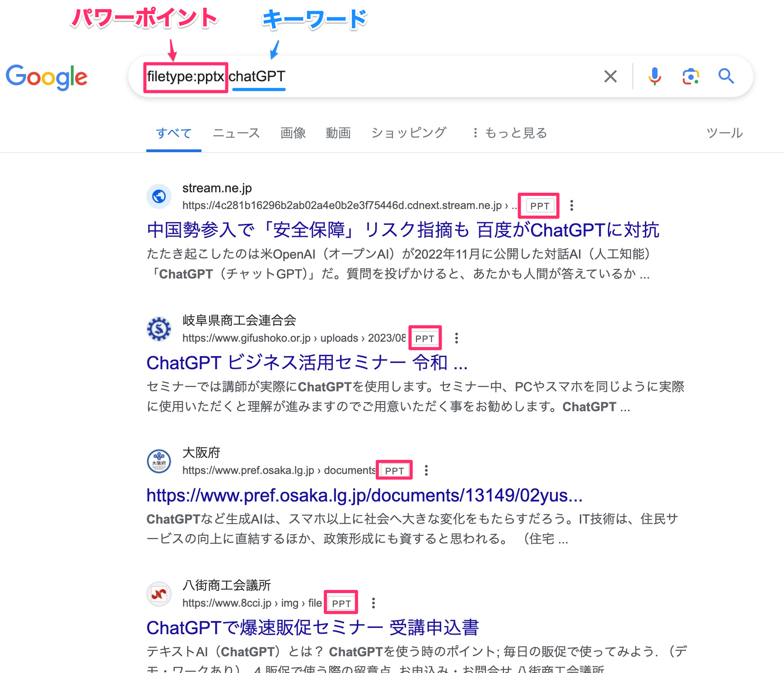Click the 八街商工会議所 favicon
The width and height of the screenshot is (784, 673).
coord(159,594)
